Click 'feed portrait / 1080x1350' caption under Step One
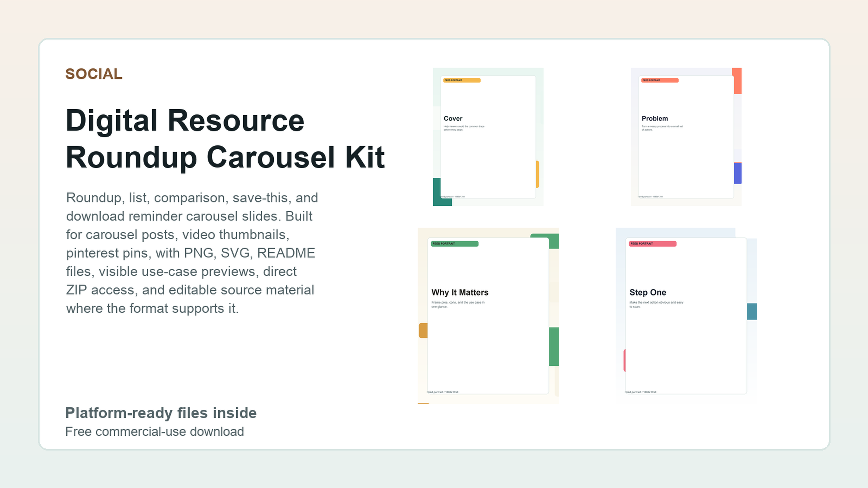The height and width of the screenshot is (488, 868). coord(641,392)
